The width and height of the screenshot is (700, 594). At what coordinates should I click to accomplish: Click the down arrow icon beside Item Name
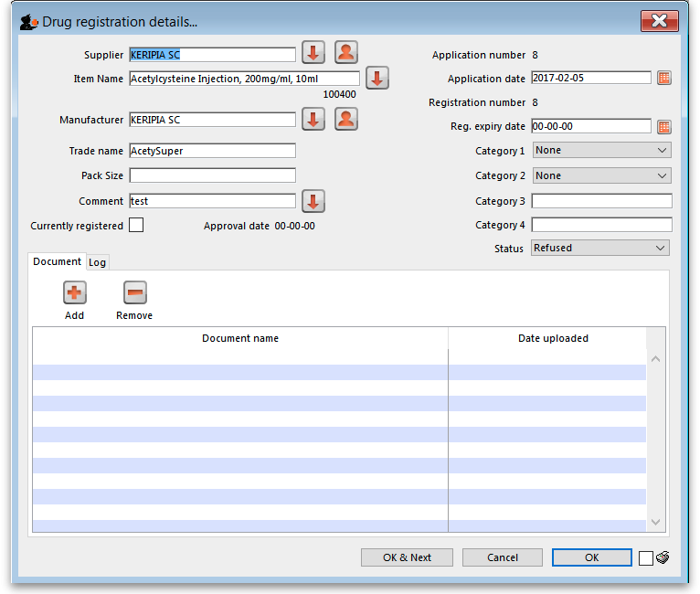pyautogui.click(x=377, y=78)
